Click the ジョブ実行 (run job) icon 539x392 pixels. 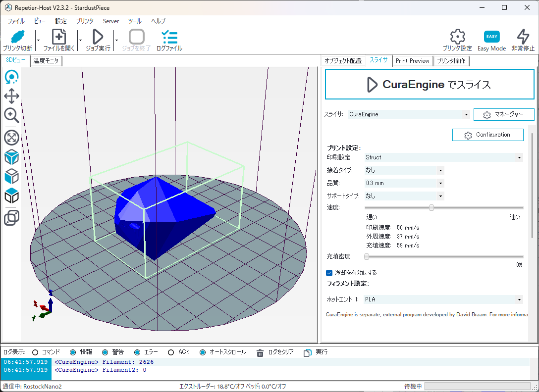98,37
